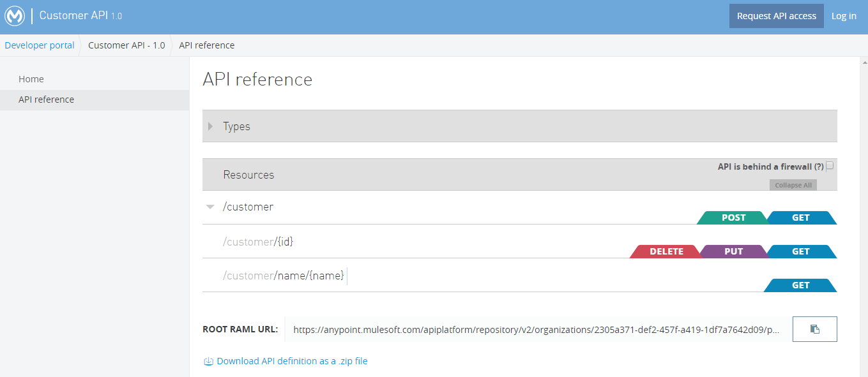Image resolution: width=868 pixels, height=377 pixels.
Task: Select Home in the sidebar
Action: coord(31,79)
